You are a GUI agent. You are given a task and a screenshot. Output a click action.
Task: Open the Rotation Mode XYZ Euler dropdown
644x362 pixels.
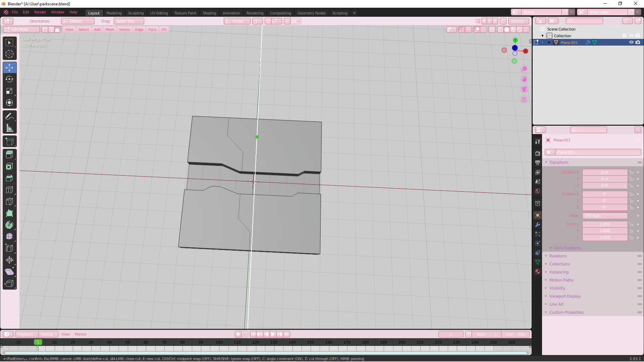tap(605, 216)
